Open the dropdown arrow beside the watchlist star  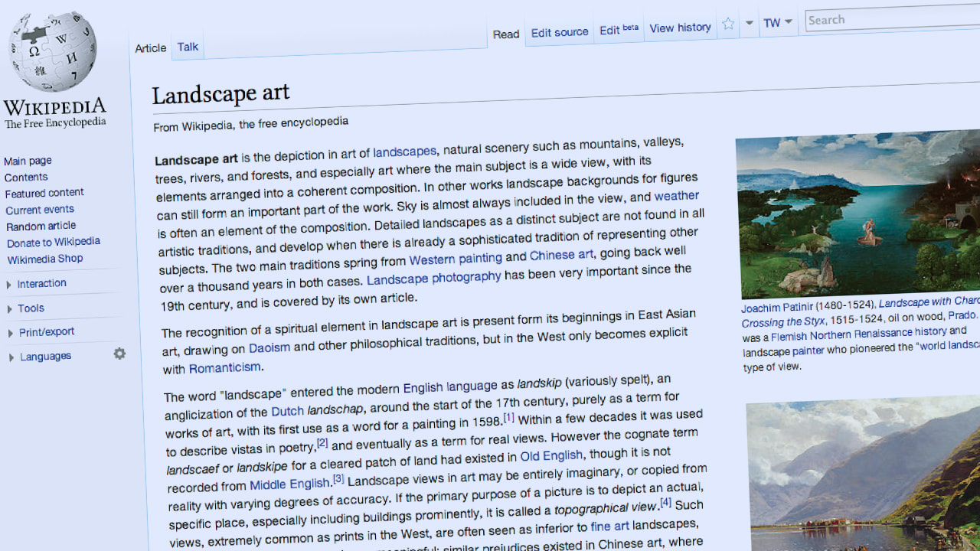pyautogui.click(x=749, y=23)
